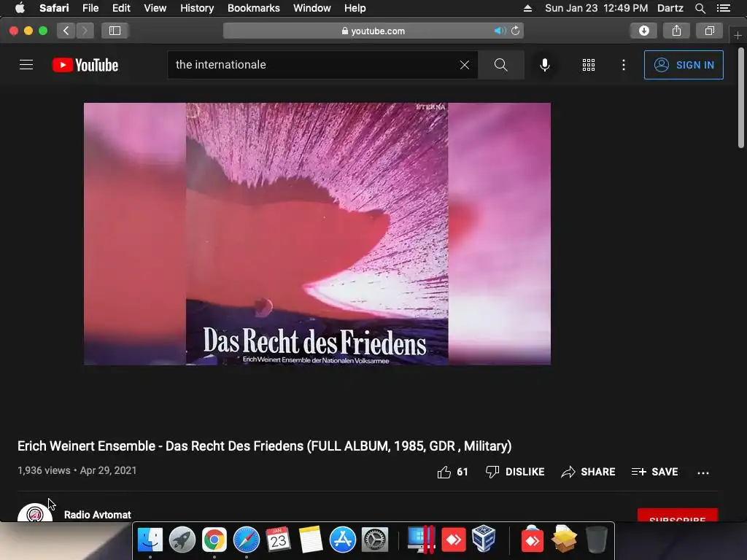
Task: Click page vertical scrollbar thumb
Action: pyautogui.click(x=741, y=98)
